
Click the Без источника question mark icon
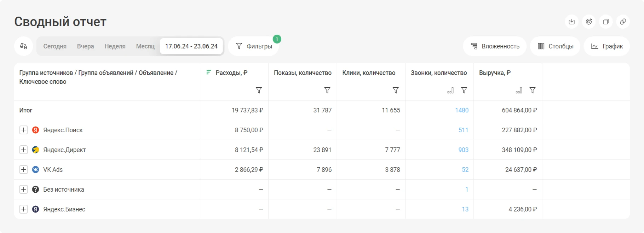pyautogui.click(x=35, y=190)
